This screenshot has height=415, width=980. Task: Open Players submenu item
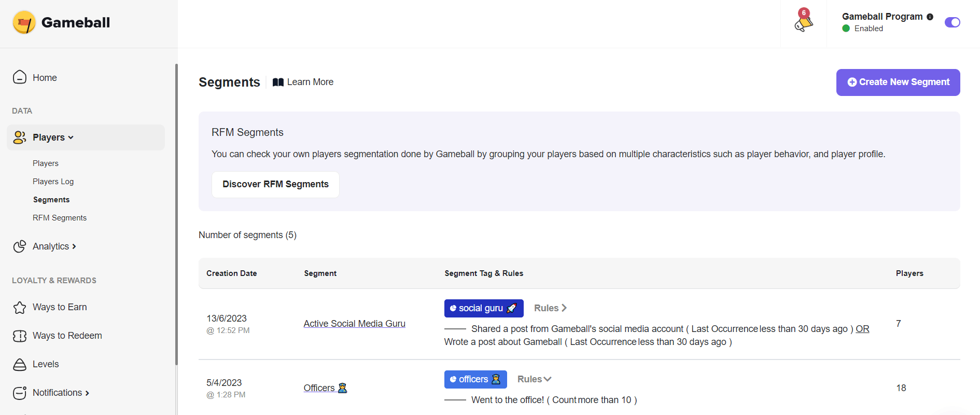[x=46, y=163]
